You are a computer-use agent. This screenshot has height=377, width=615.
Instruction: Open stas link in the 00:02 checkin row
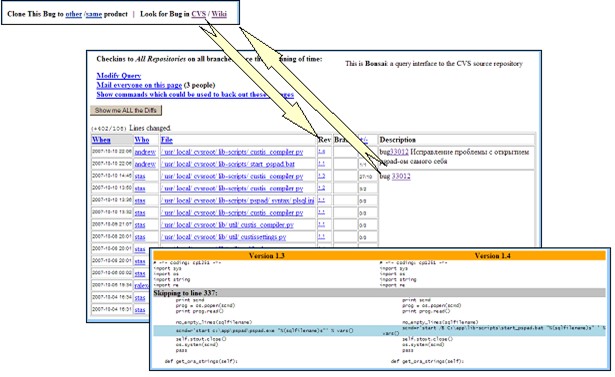[x=140, y=273]
